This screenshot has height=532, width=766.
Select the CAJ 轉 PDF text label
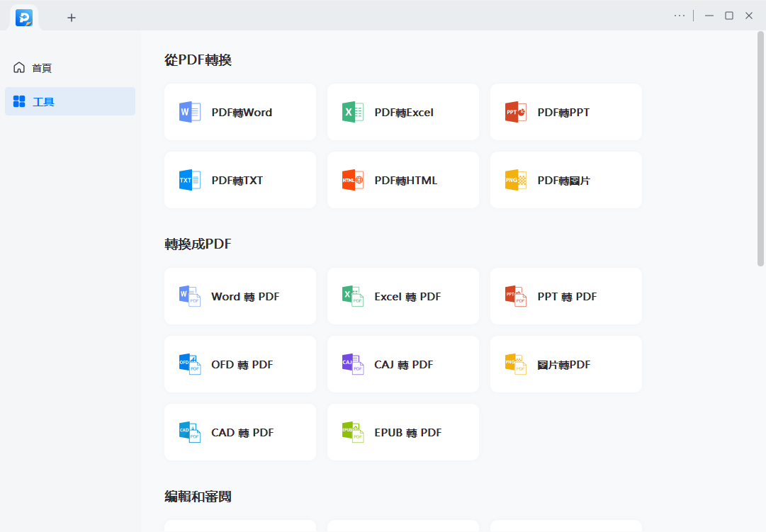pos(403,364)
